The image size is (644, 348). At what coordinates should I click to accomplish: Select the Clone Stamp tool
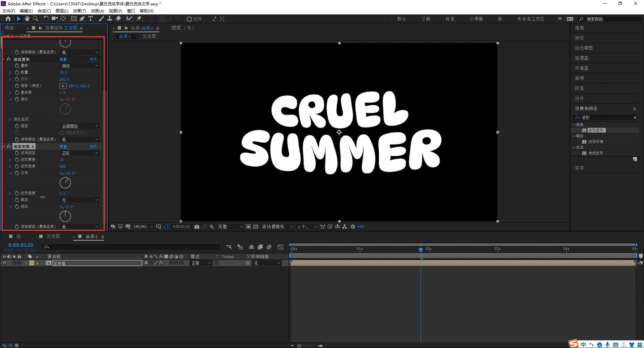109,19
